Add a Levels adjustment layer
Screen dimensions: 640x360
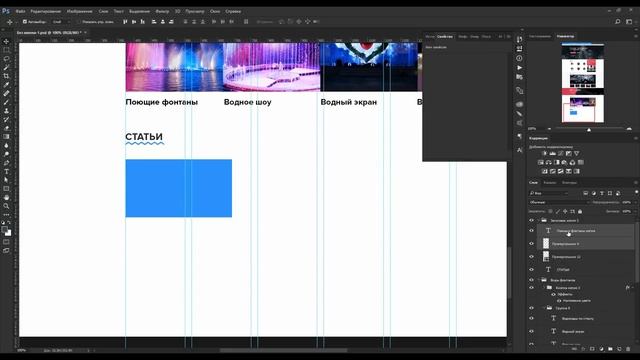pyautogui.click(x=553, y=153)
